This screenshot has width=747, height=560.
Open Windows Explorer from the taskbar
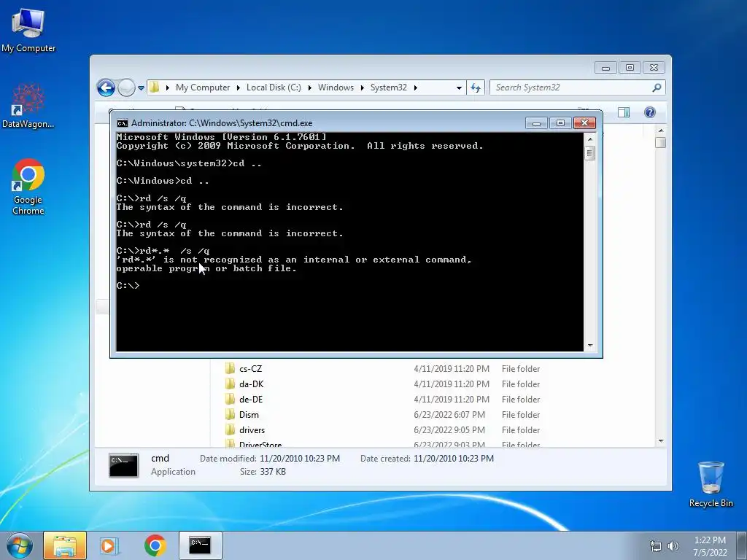[65, 545]
